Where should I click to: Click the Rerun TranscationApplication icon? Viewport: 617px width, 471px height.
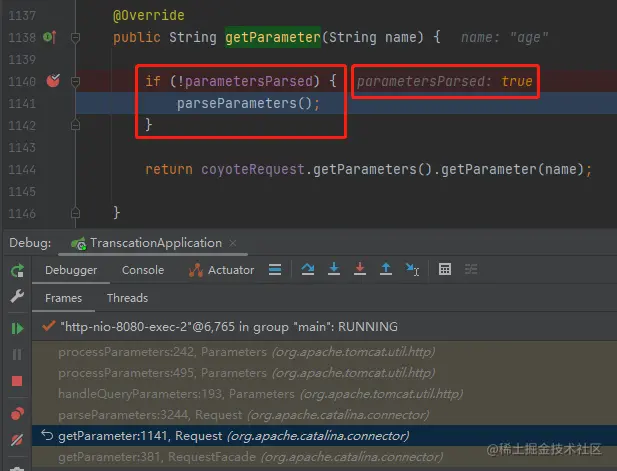(x=17, y=271)
